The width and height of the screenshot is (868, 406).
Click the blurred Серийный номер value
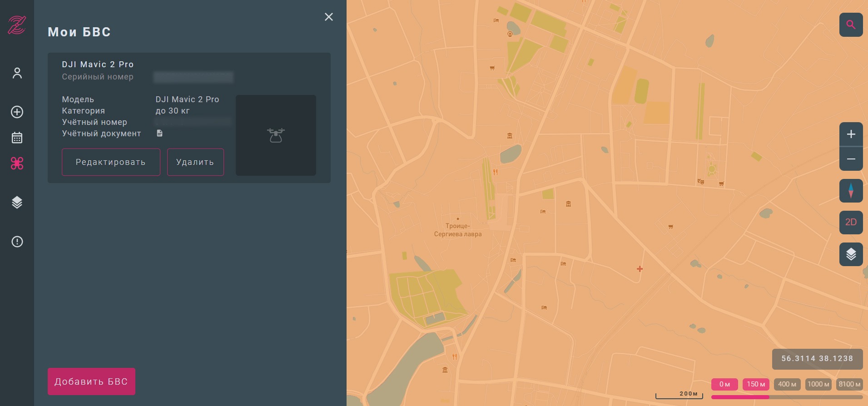(x=193, y=77)
